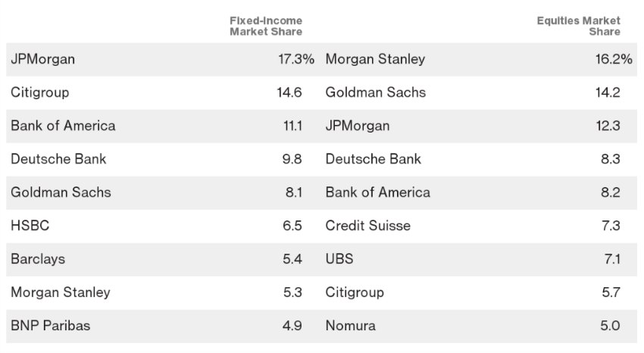Click the 16.2% equities share value
This screenshot has width=644, height=353.
click(614, 59)
